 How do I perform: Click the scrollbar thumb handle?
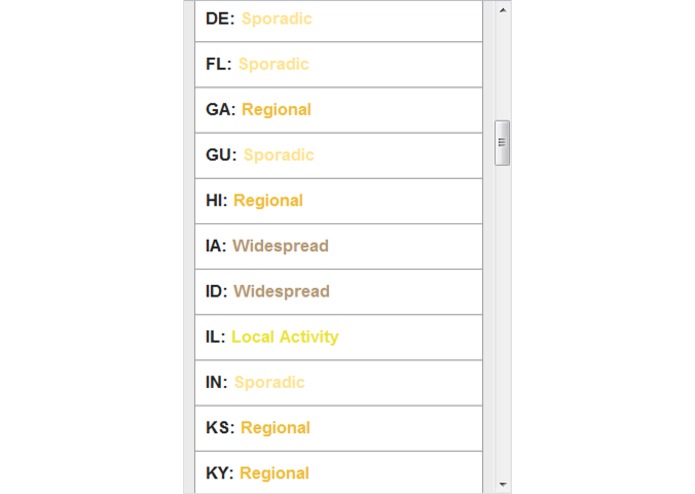click(x=502, y=143)
